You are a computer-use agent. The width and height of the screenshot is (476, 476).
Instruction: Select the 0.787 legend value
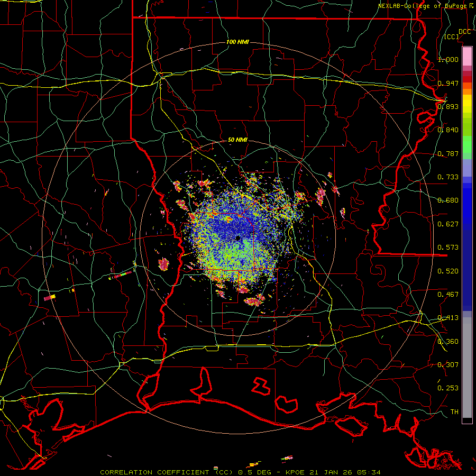click(448, 153)
